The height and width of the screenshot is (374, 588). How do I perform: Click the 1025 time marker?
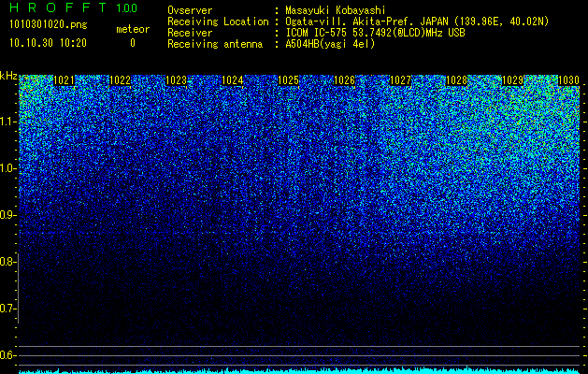click(288, 80)
